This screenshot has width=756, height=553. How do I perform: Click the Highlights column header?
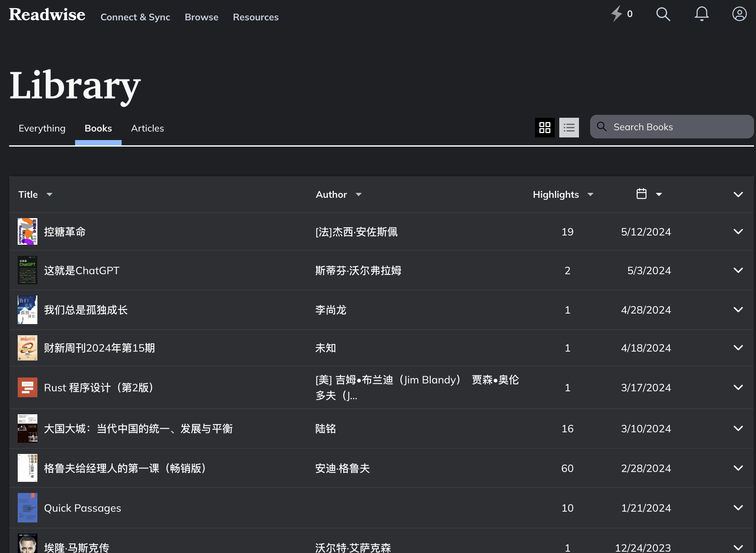[556, 195]
